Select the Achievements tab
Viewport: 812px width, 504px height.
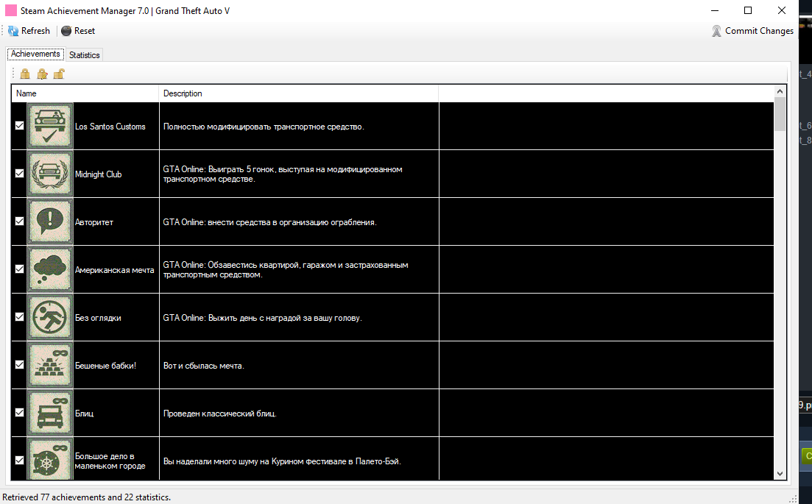[35, 54]
